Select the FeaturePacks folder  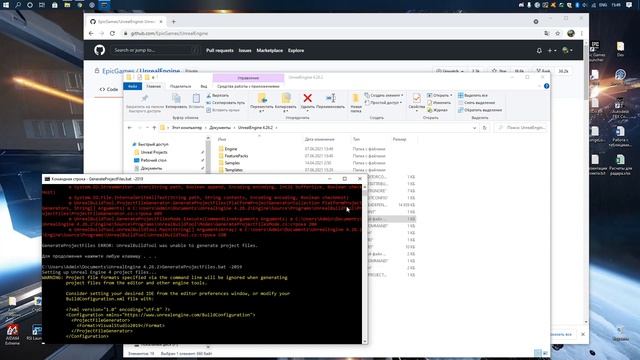236,156
